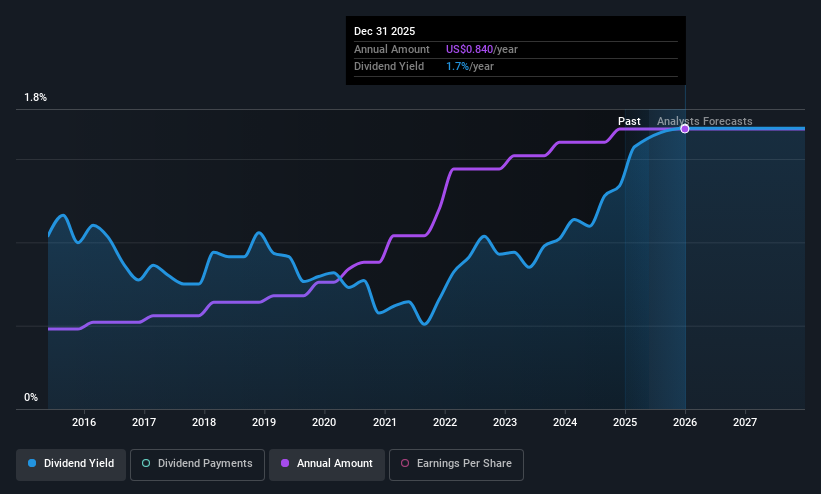Click the Past label on chart
The image size is (821, 494).
629,121
